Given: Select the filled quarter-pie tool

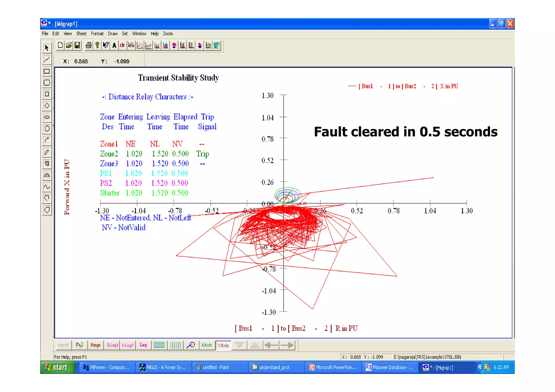Looking at the screenshot, I should click(x=47, y=164).
